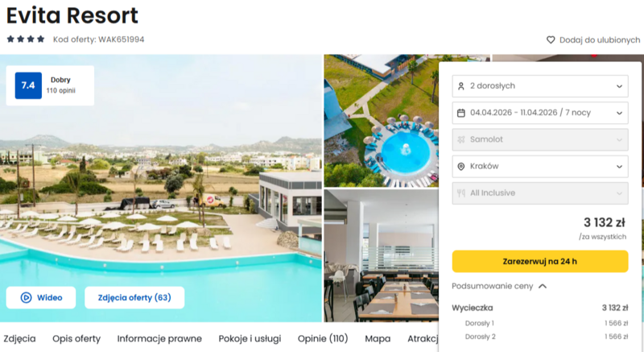Viewport: 644px width, 352px height.
Task: Expand the date range 04.04.2026 dropdown
Action: [540, 113]
